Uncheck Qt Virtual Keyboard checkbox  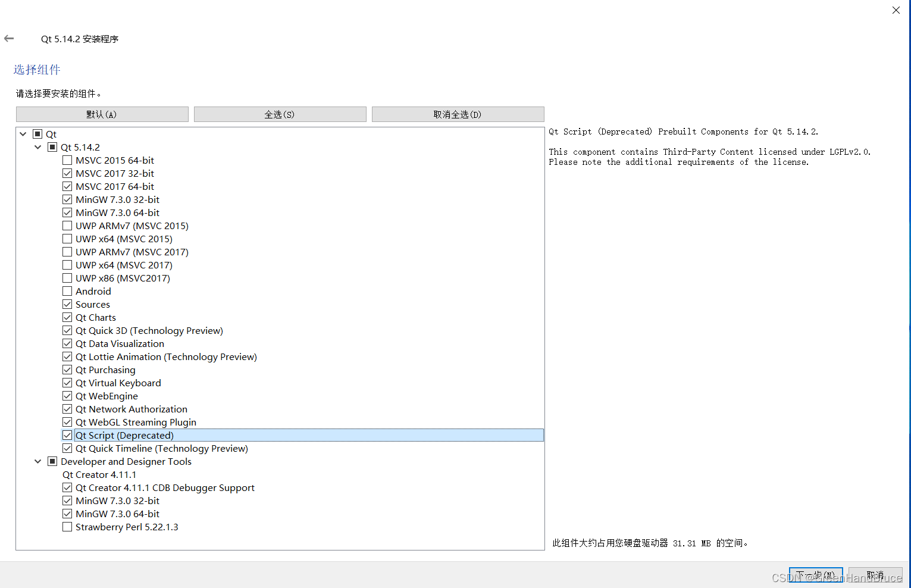pyautogui.click(x=67, y=383)
